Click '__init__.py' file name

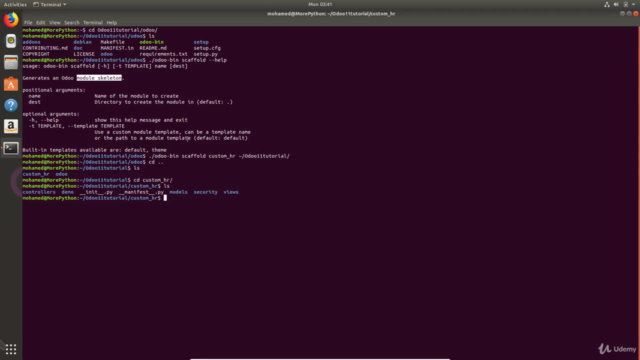(x=96, y=192)
